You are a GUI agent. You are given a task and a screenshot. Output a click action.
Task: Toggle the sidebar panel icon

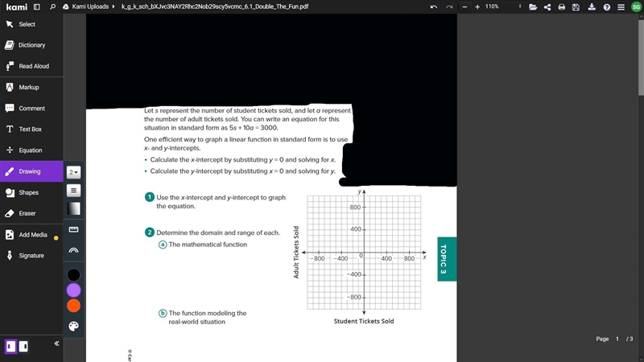[x=36, y=6]
